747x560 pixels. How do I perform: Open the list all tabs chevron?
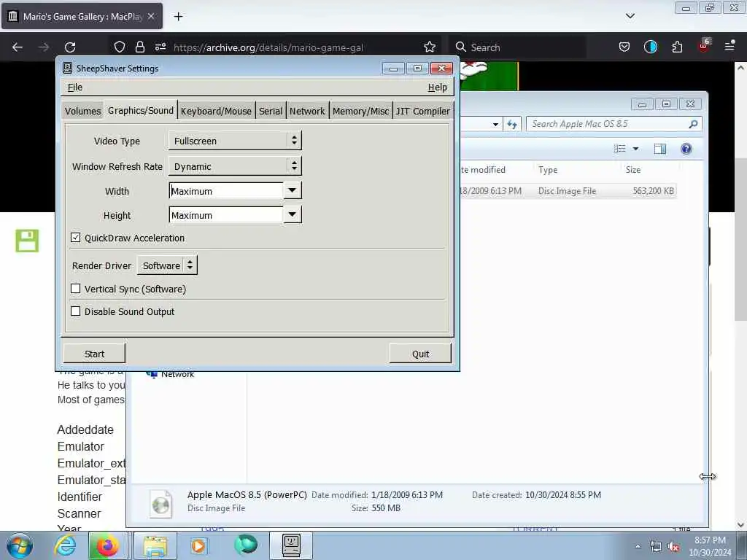point(630,16)
